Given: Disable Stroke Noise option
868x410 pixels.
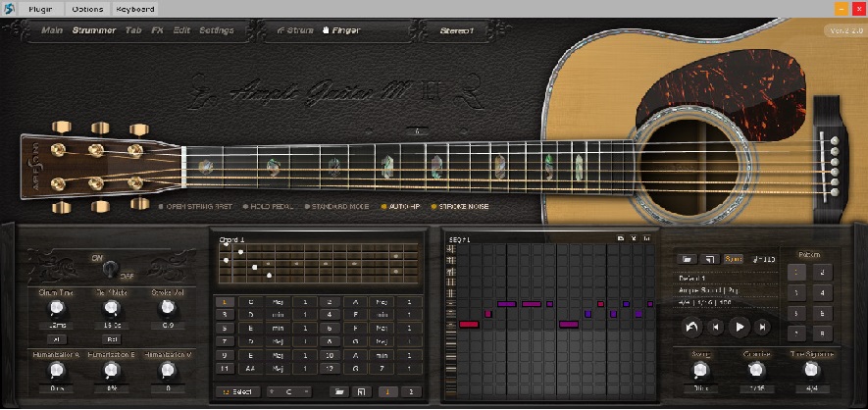Looking at the screenshot, I should coord(459,206).
